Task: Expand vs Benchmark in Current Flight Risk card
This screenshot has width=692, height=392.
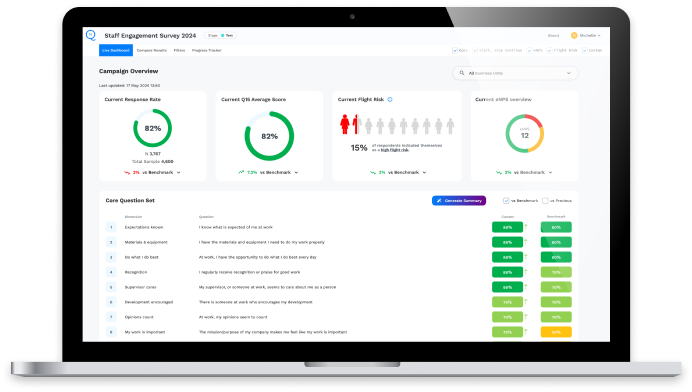Action: point(424,173)
